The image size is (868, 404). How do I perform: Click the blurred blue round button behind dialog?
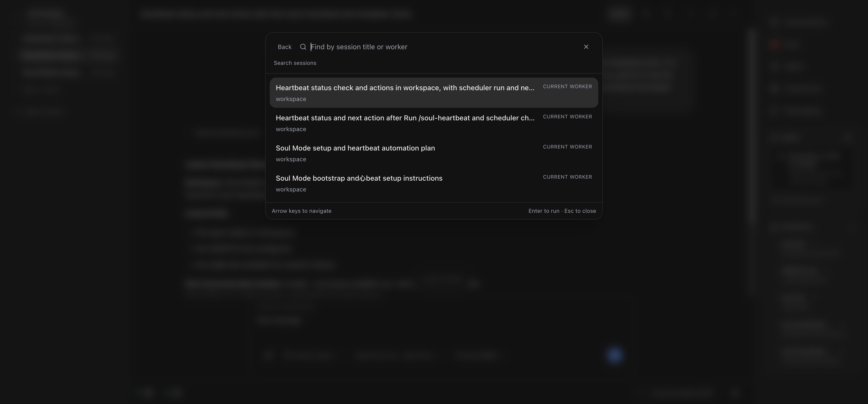point(614,356)
